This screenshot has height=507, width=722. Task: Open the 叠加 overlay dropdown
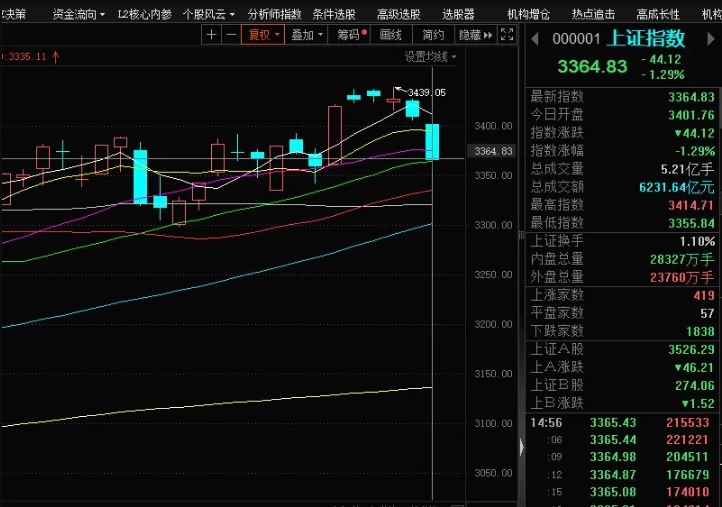pos(306,35)
